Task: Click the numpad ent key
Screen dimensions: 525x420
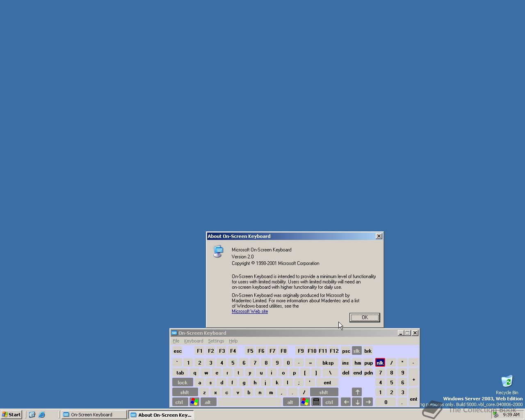Action: click(413, 397)
